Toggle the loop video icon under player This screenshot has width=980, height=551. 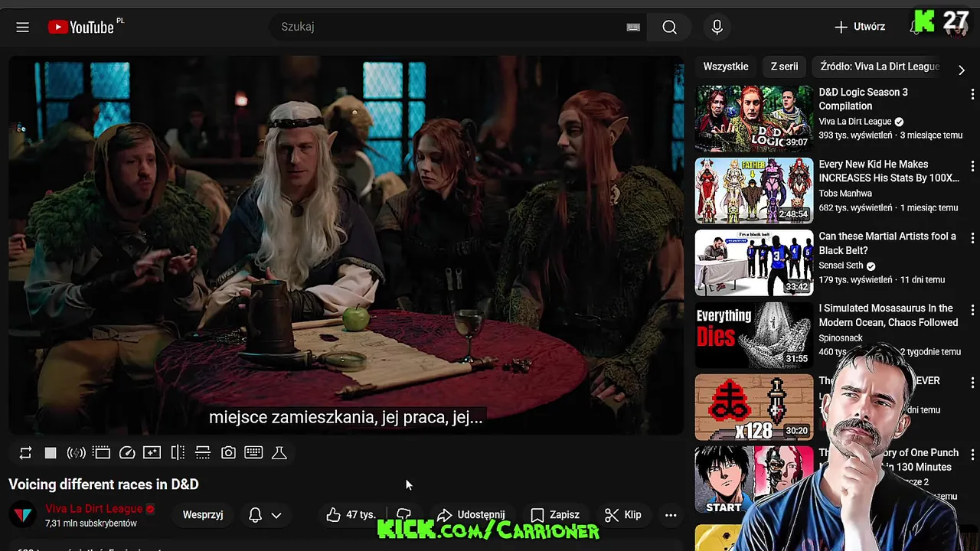coord(25,453)
